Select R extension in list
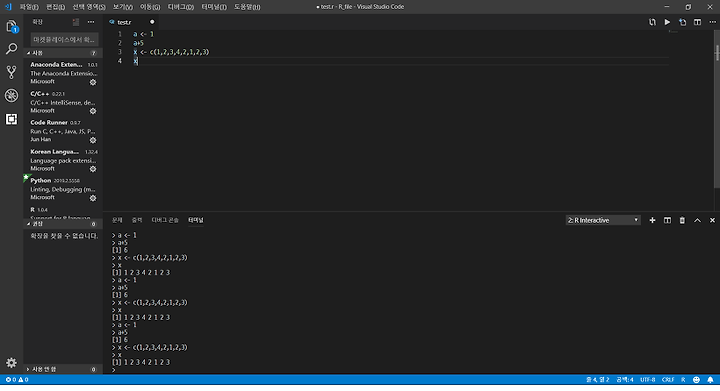The image size is (720, 391). pos(63,212)
